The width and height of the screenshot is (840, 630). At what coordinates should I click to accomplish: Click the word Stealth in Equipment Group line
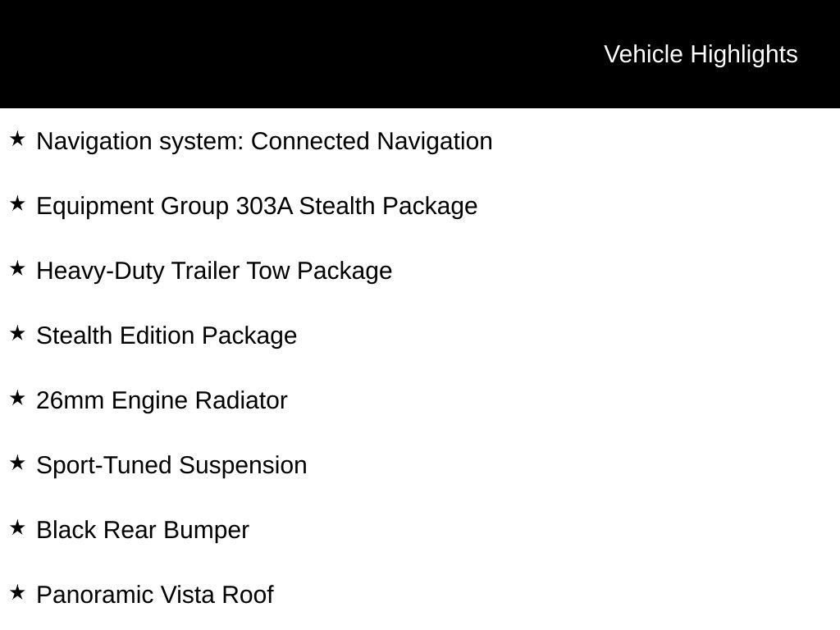336,206
